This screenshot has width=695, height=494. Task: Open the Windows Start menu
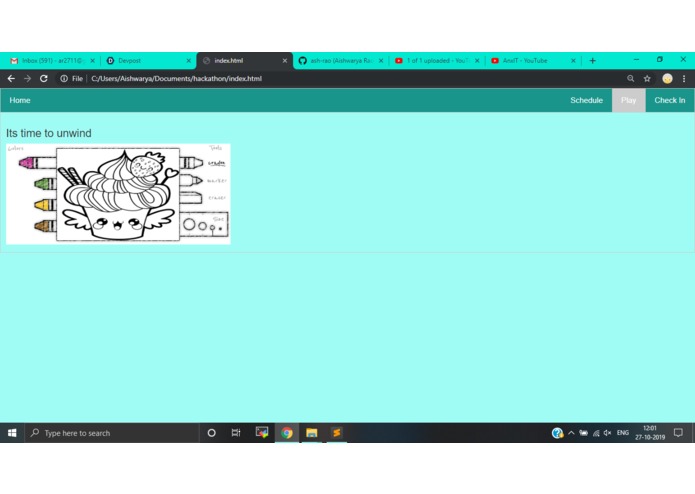coord(12,433)
